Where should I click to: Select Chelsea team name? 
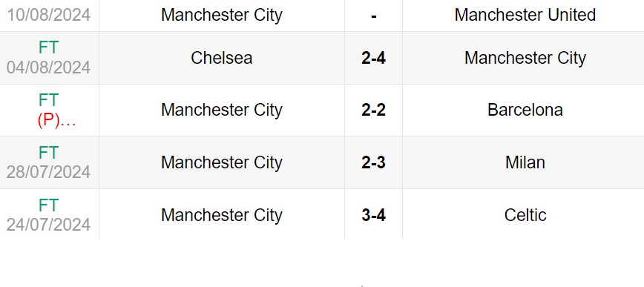[x=221, y=58]
